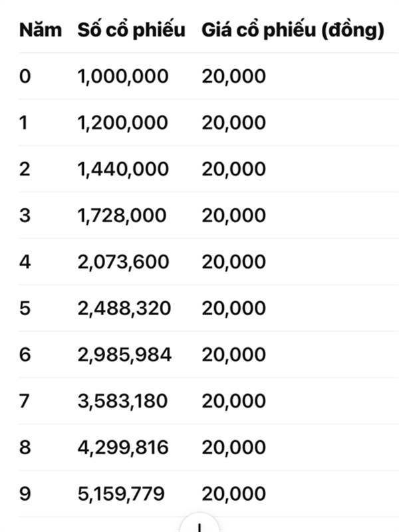Viewport: 399px width, 532px height.
Task: Click the share count 1,440,000 cell
Action: point(123,170)
